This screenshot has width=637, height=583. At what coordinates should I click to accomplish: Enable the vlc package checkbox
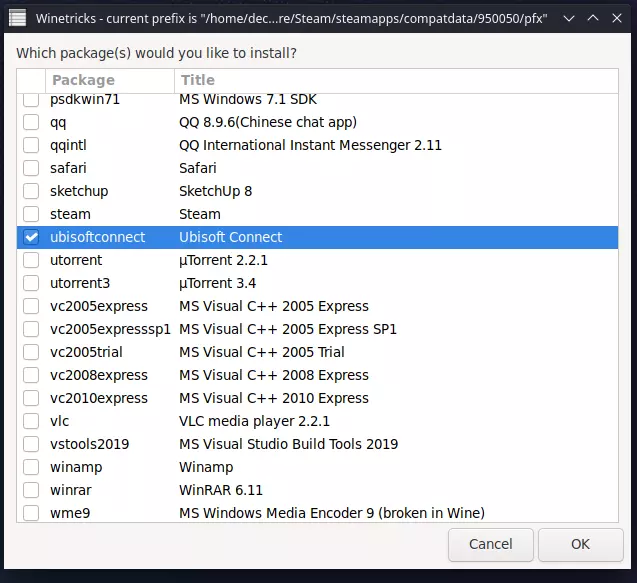click(32, 421)
